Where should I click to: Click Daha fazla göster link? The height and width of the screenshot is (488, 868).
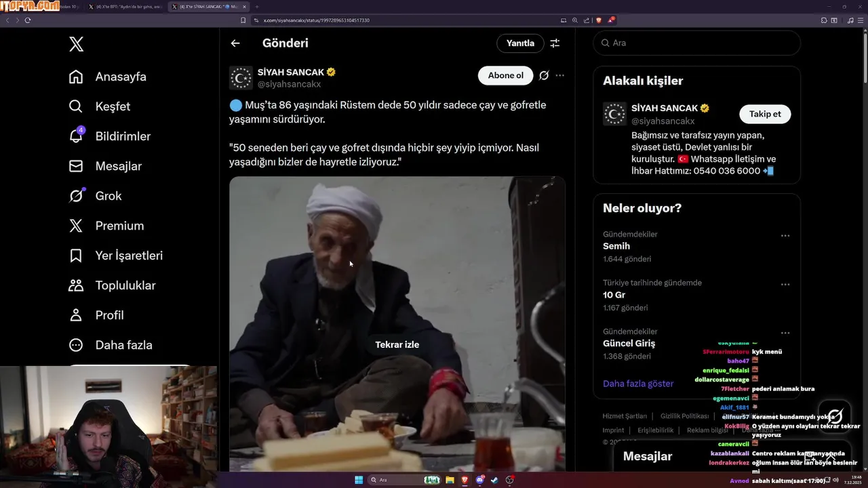tap(638, 384)
